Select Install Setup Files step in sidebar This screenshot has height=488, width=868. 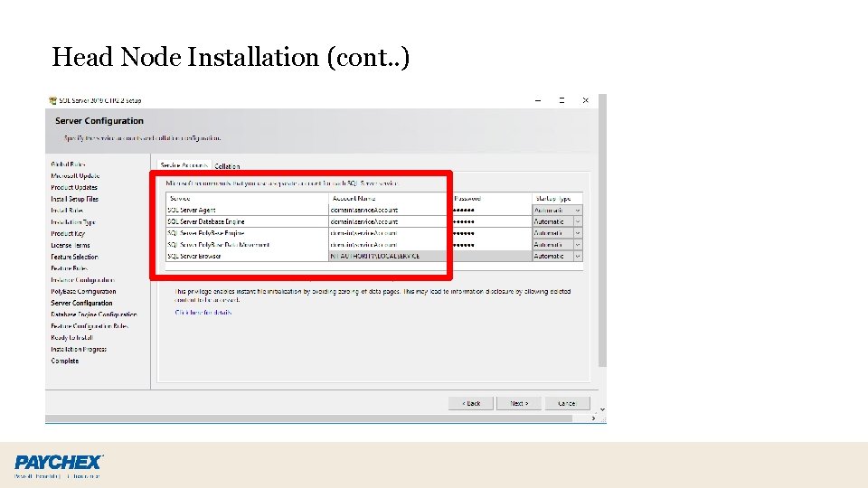coord(75,199)
